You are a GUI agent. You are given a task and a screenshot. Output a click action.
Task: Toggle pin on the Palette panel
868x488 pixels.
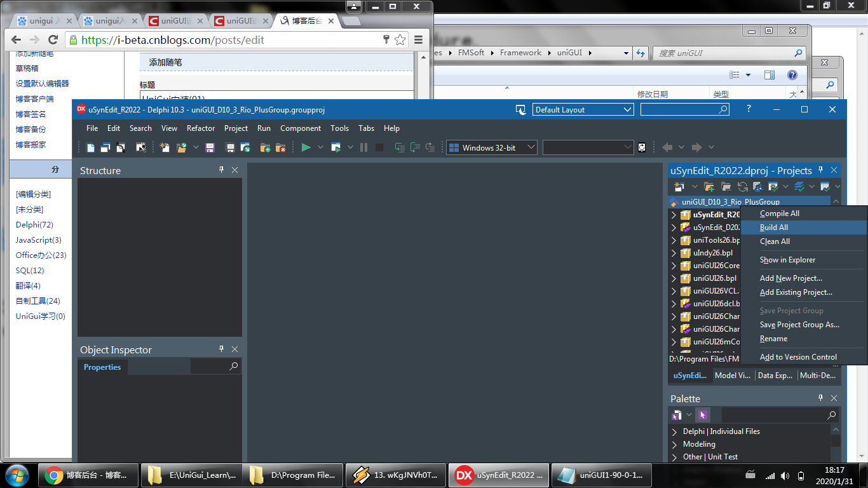point(821,398)
